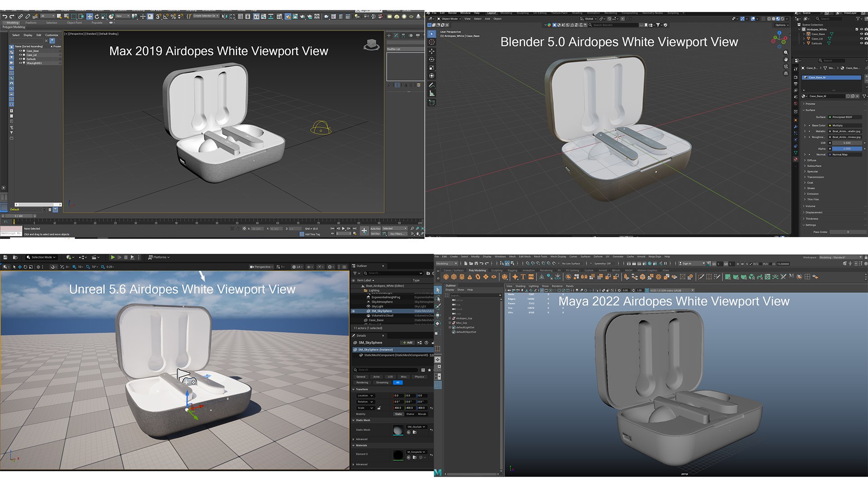Open Blender Object Mode dropdown
This screenshot has width=868, height=488.
click(x=449, y=19)
